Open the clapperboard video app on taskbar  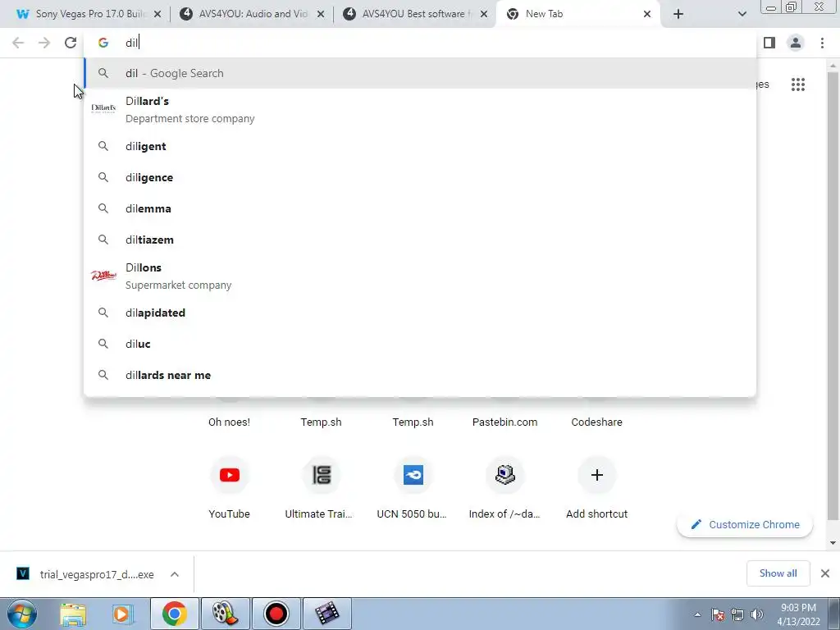(x=327, y=614)
